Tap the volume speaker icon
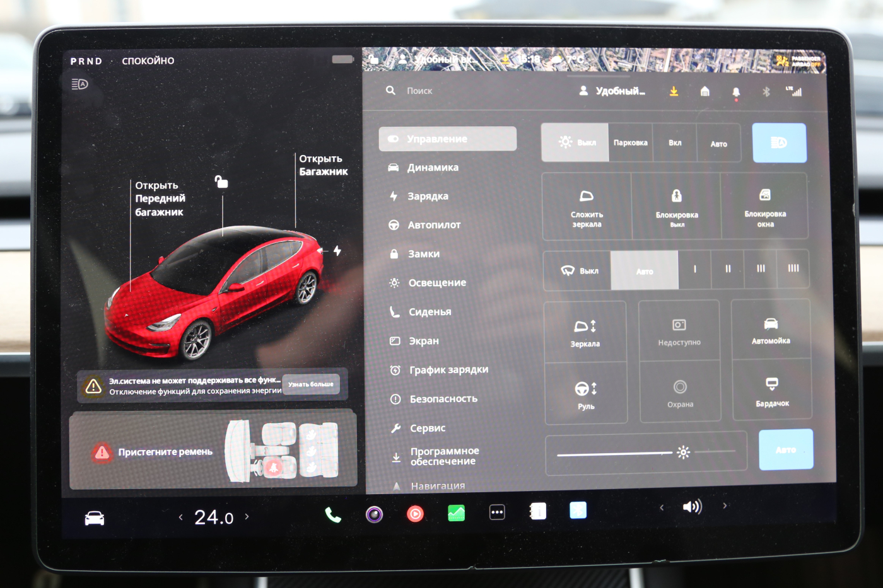 [693, 505]
